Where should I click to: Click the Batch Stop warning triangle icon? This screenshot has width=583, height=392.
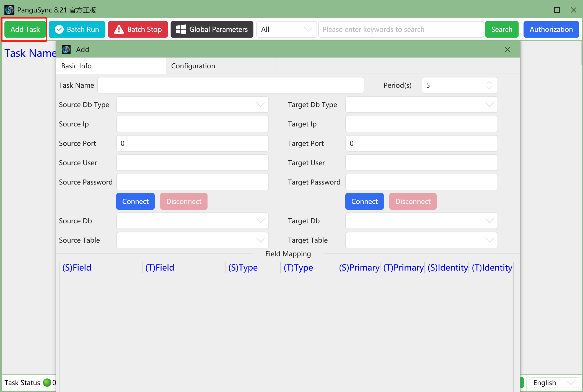pyautogui.click(x=119, y=29)
